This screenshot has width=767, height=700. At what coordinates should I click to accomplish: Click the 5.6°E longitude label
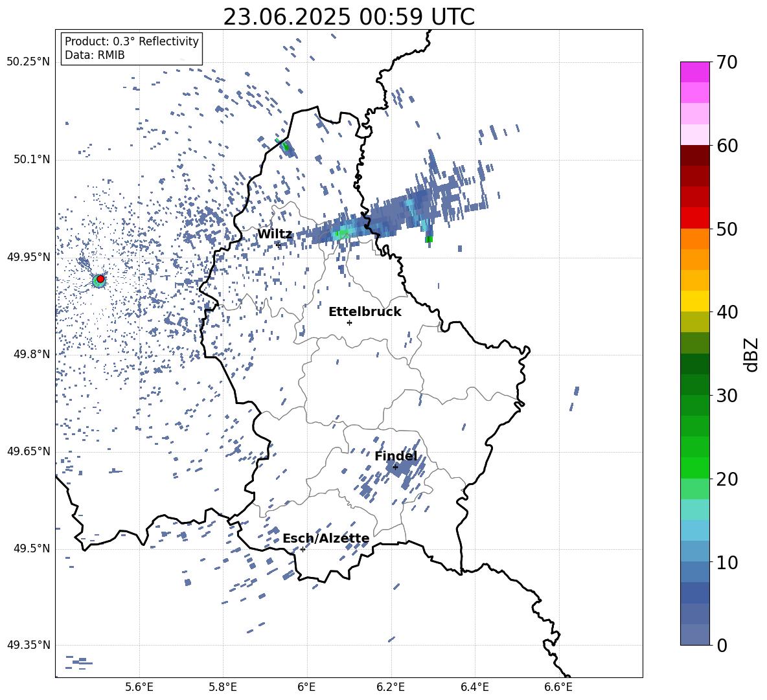pos(139,687)
